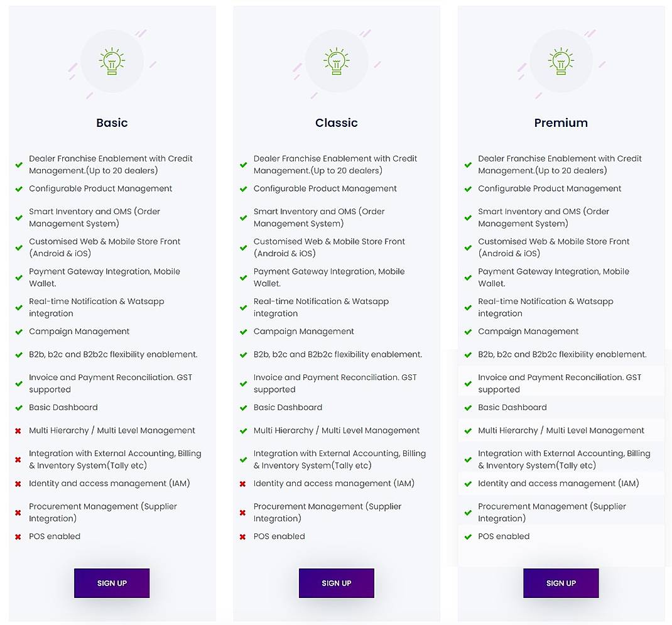Click Campaign Management feature text in Basic

(80, 332)
